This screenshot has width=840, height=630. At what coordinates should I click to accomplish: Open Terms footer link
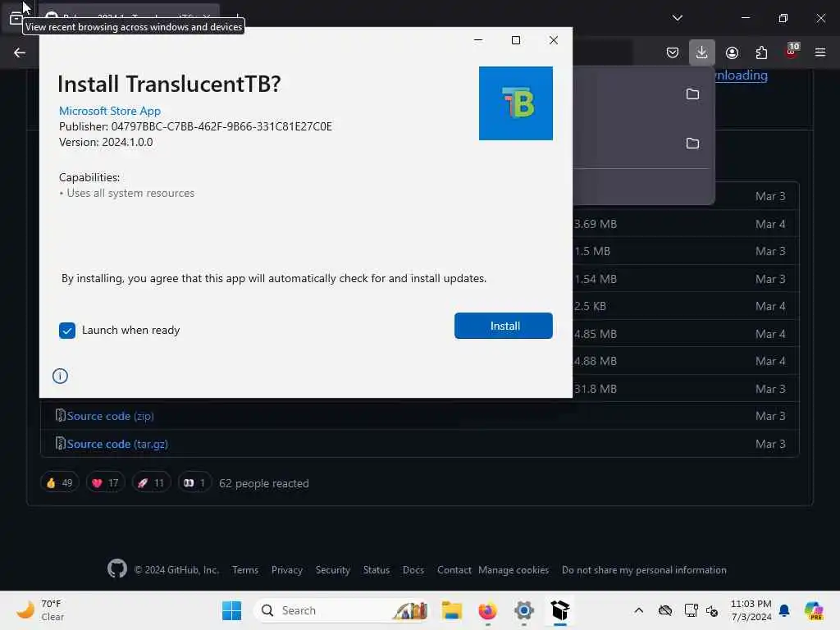[x=245, y=570]
